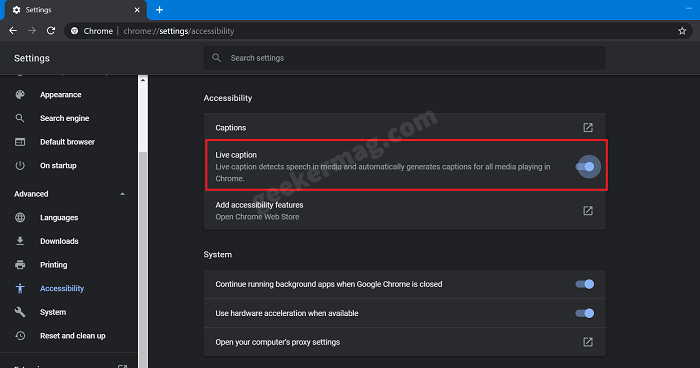Click the Languages globe icon
Viewport: 700px width, 368px height.
tap(20, 217)
